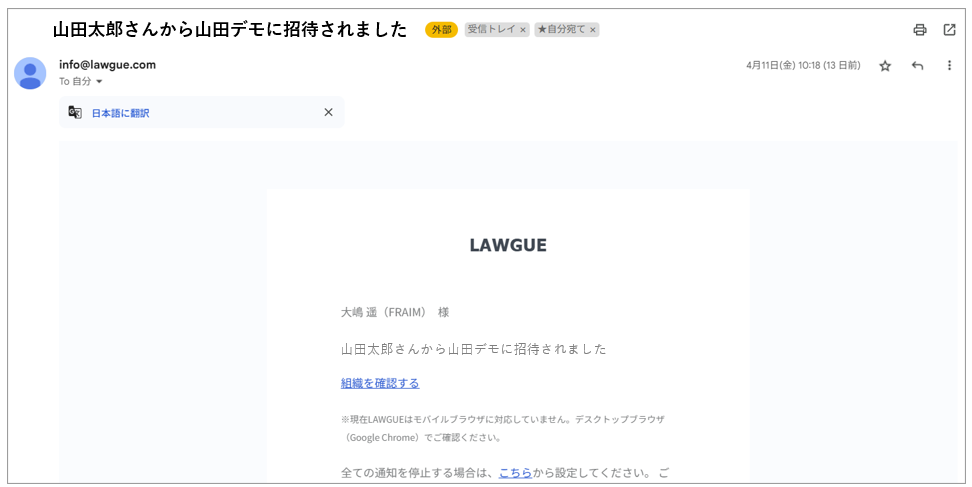This screenshot has width=972, height=487.
Task: Open the 組織を確認する link
Action: [x=380, y=383]
